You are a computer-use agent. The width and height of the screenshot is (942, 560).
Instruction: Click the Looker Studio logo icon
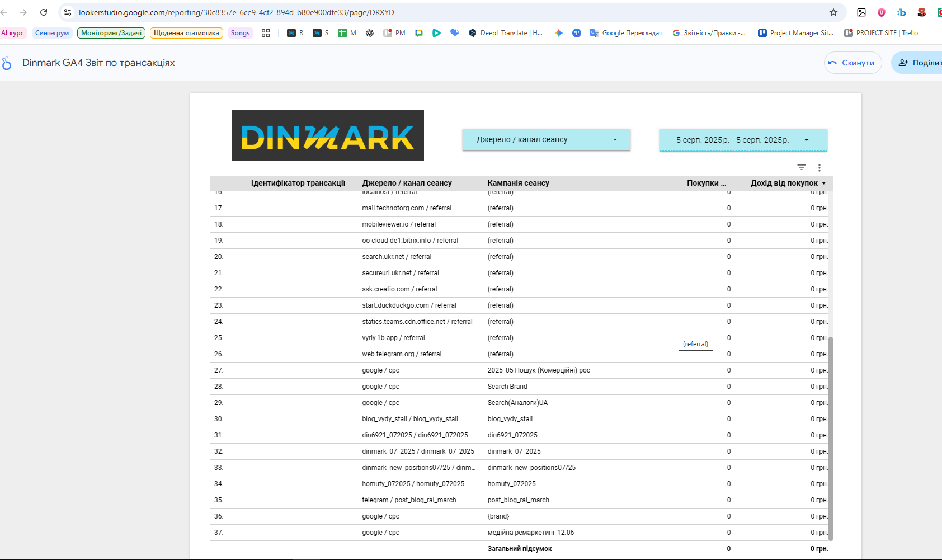(7, 63)
